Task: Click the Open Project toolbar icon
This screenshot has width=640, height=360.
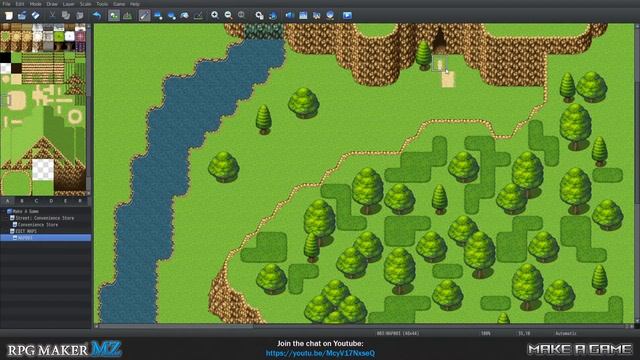Action: pyautogui.click(x=22, y=16)
